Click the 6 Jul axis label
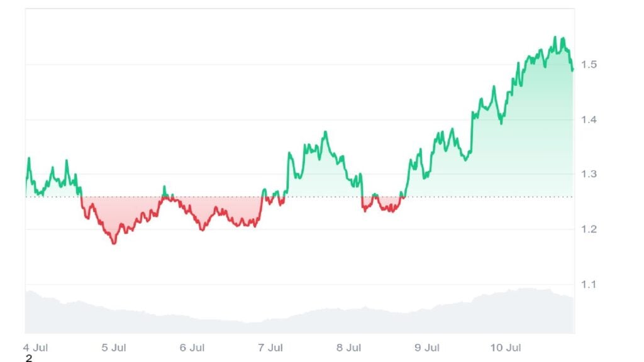 [x=192, y=348]
